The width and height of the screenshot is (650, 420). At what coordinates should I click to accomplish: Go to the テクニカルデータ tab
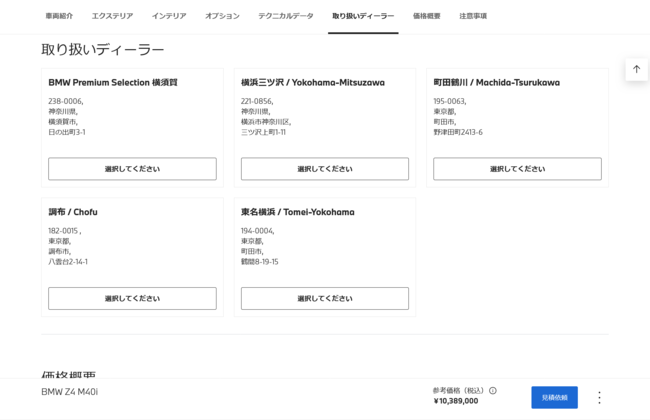click(286, 16)
